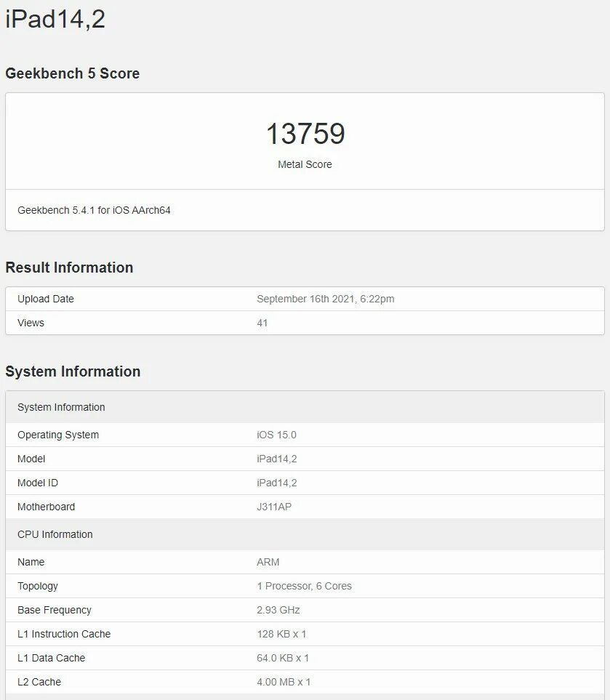Select the iPad14,2 value in Model ID row
The height and width of the screenshot is (700, 610).
pyautogui.click(x=277, y=483)
